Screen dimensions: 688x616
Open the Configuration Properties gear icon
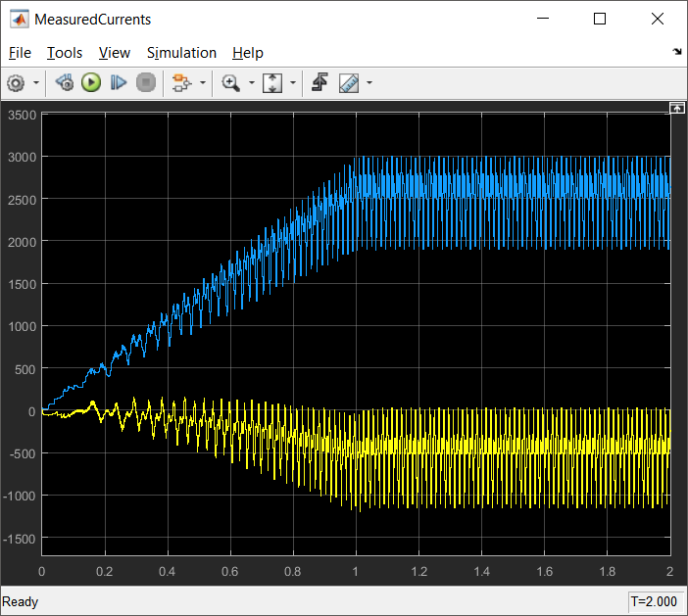[17, 83]
